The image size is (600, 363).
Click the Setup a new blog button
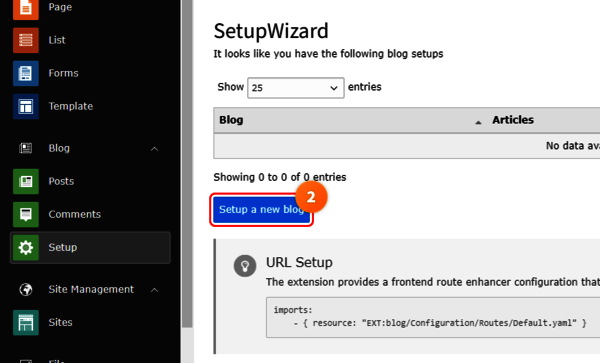(261, 210)
